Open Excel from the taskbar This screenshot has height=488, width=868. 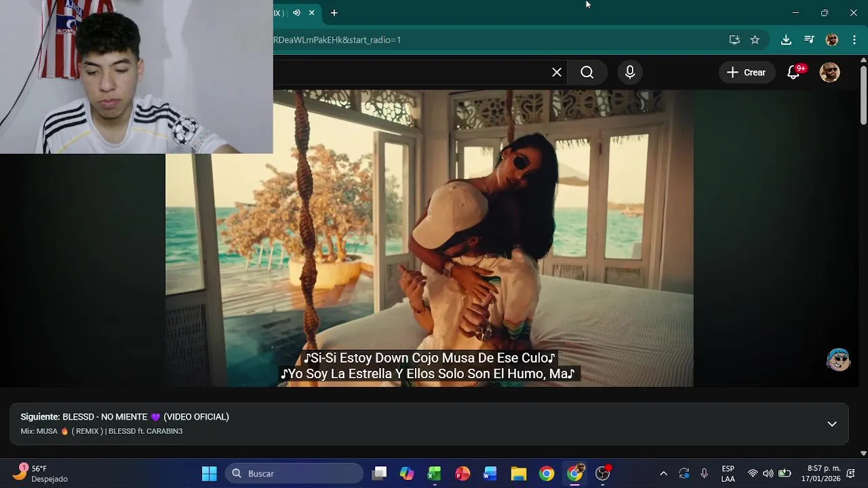coord(435,474)
